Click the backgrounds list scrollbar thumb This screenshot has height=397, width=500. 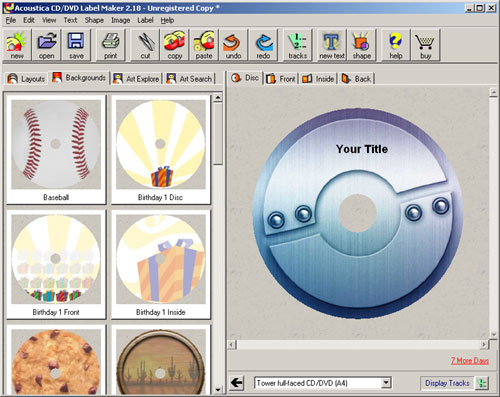point(218,133)
